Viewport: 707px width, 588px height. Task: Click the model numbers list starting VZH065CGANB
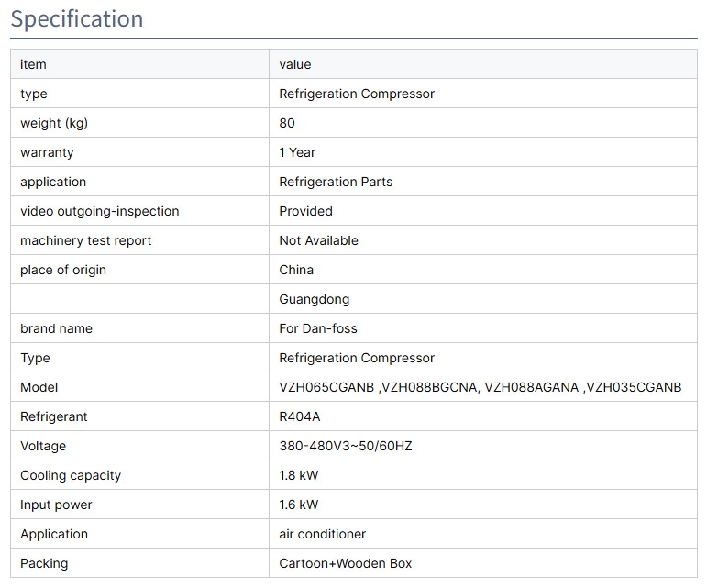coord(480,387)
